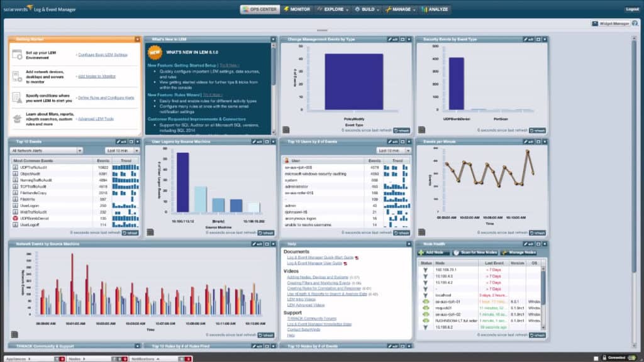Sort Top 10 Events by Events column
This screenshot has width=644, height=362.
103,161
